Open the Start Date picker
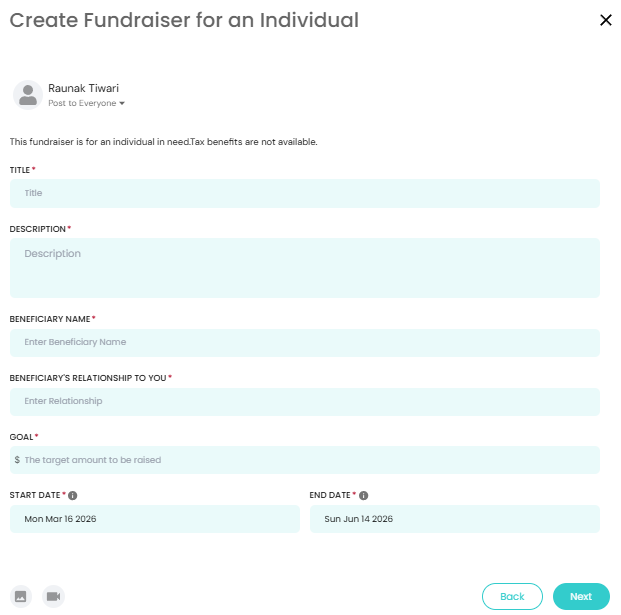 tap(155, 519)
